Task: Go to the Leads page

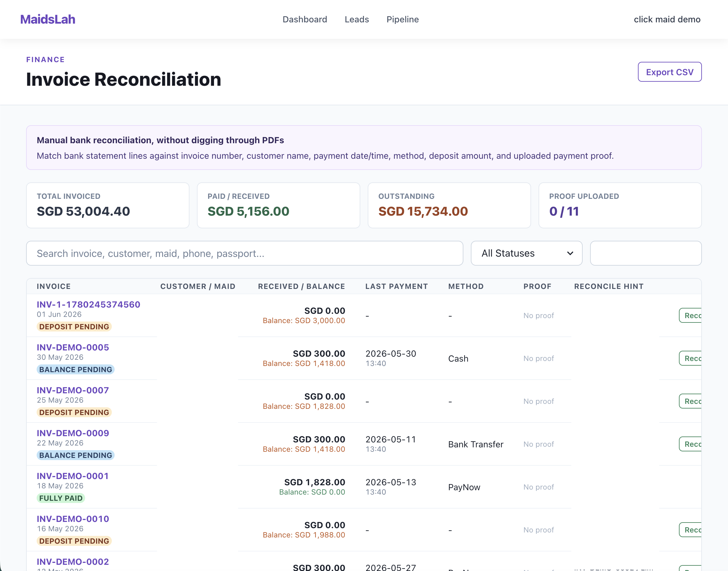Action: click(357, 19)
